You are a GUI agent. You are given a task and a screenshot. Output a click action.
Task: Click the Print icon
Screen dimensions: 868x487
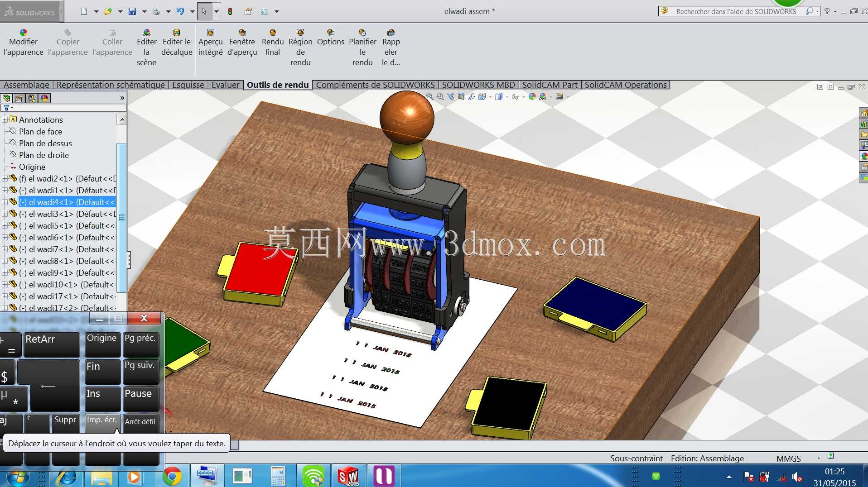(156, 11)
